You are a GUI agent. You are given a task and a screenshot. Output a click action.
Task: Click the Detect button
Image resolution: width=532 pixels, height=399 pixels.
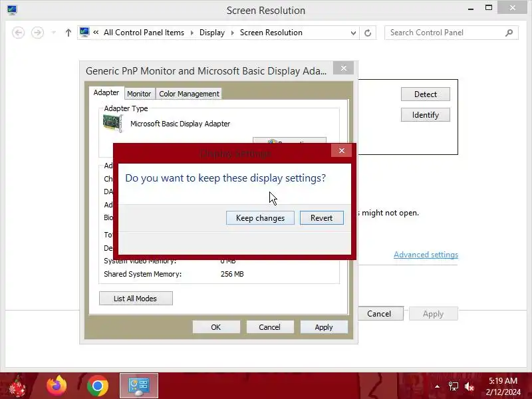(x=426, y=94)
